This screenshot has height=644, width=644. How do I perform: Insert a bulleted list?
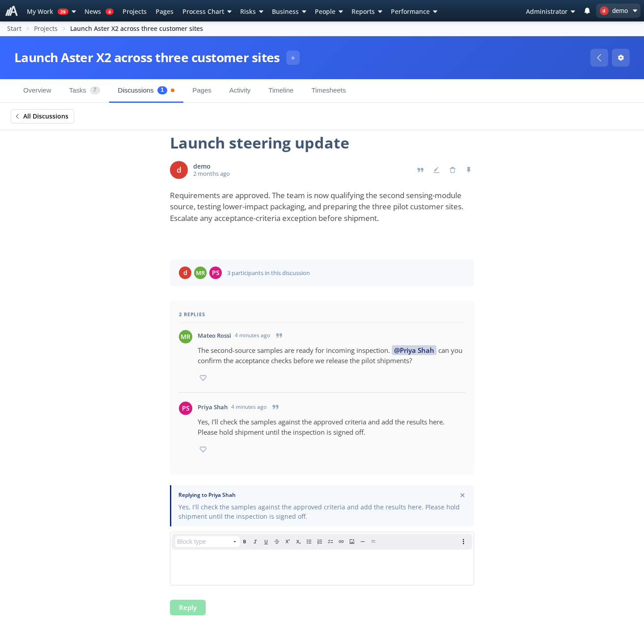click(309, 542)
